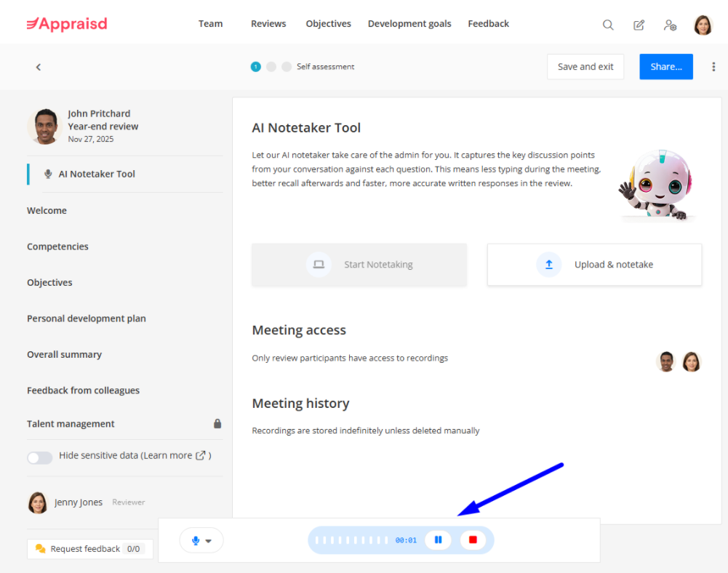Go back using the left chevron
This screenshot has height=573, width=728.
(x=39, y=67)
